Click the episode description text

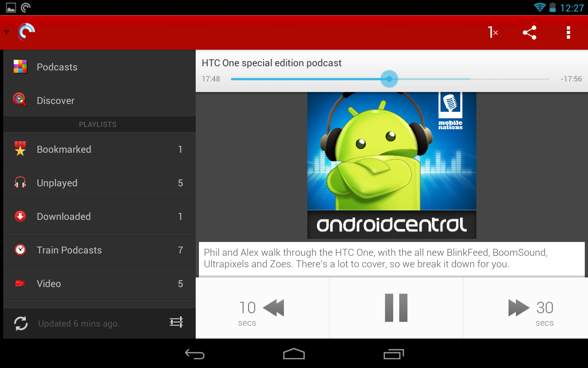click(x=376, y=259)
